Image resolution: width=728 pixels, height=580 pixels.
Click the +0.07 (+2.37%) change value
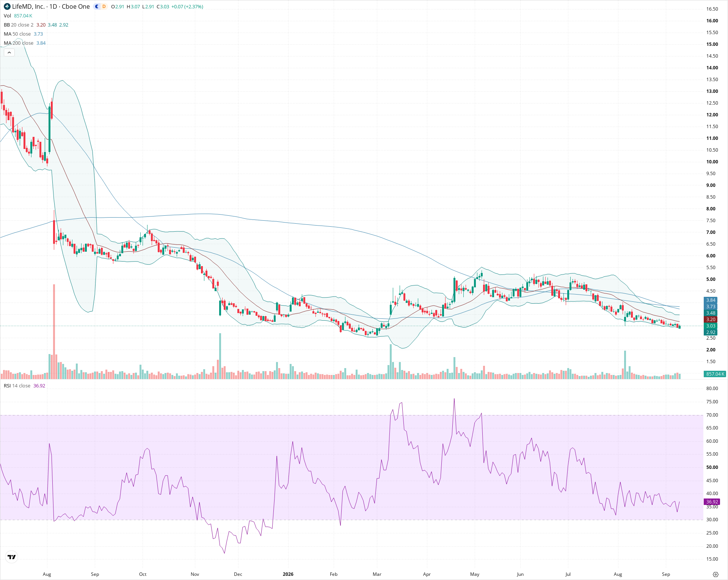coord(187,6)
